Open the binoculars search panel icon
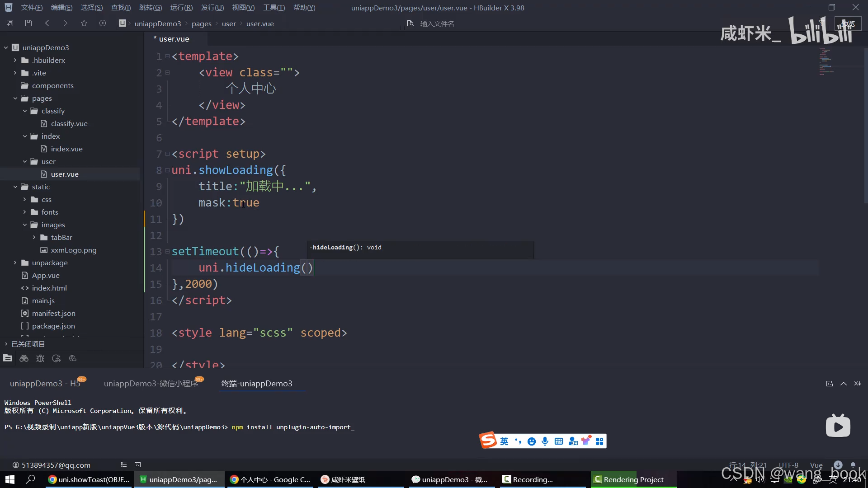The width and height of the screenshot is (868, 488). pos(24,358)
